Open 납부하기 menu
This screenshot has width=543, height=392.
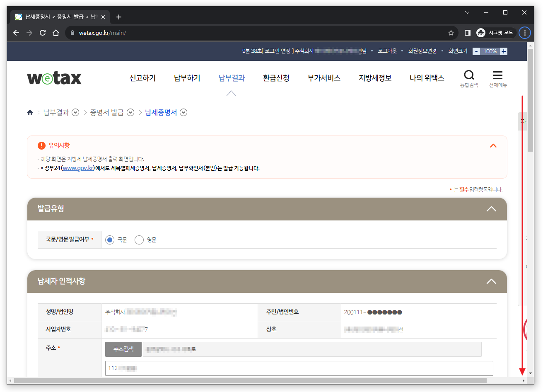click(187, 78)
